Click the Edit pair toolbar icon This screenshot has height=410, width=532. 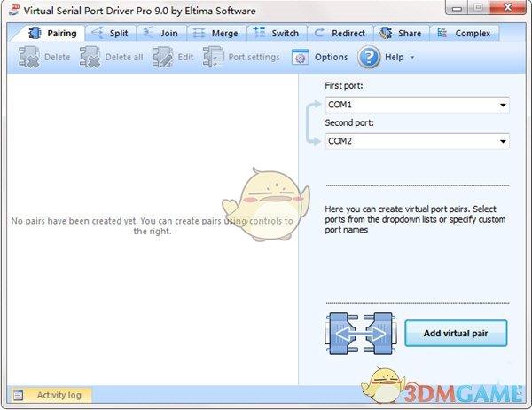click(162, 57)
